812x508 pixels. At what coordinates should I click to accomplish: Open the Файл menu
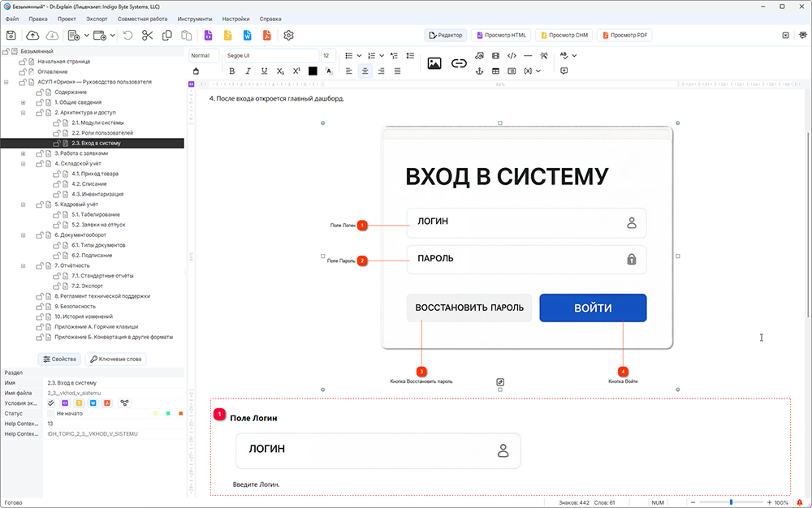[x=12, y=19]
